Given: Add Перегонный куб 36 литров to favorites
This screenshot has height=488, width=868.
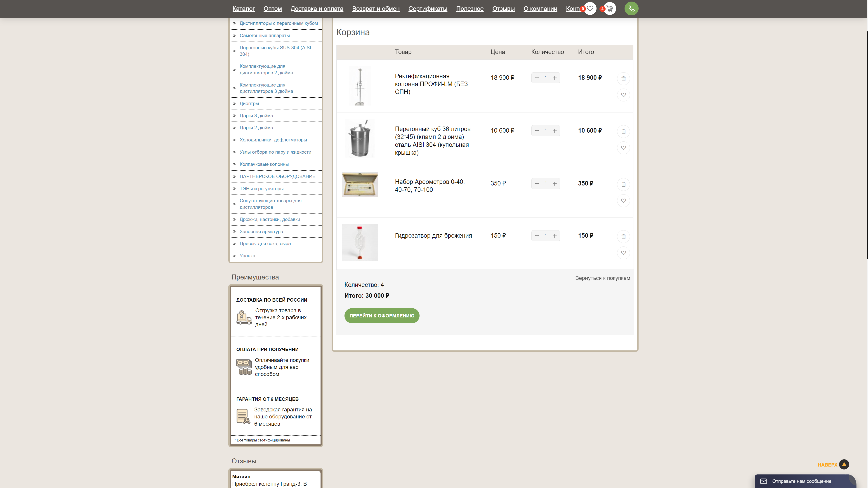Looking at the screenshot, I should point(623,148).
